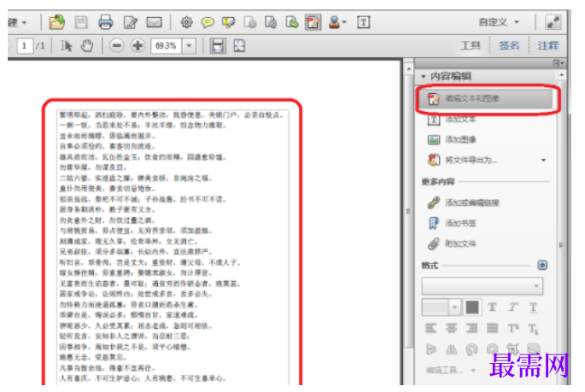585x392 pixels.
Task: Click the dark text color swatch
Action: [x=472, y=307]
